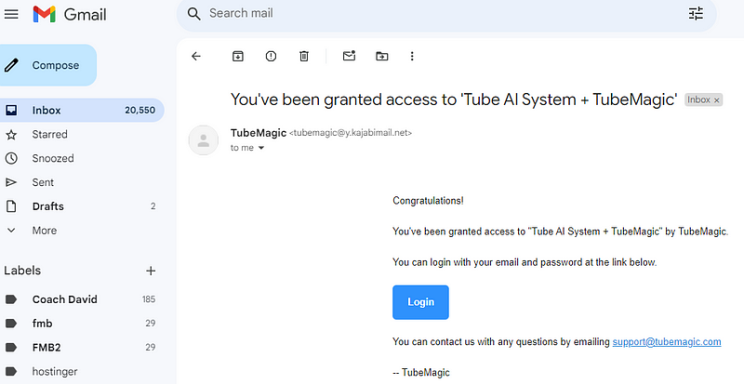Delete the email using the trash icon
Screen dimensions: 744x384
pos(304,56)
